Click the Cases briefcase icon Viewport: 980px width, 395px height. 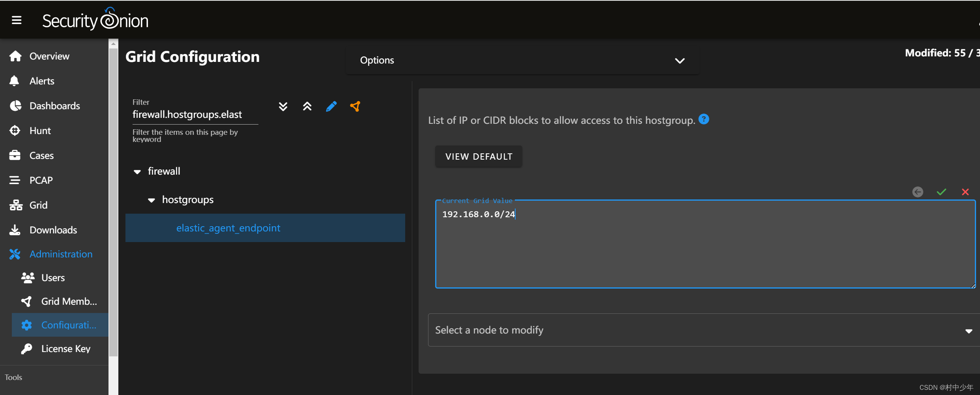(x=15, y=155)
